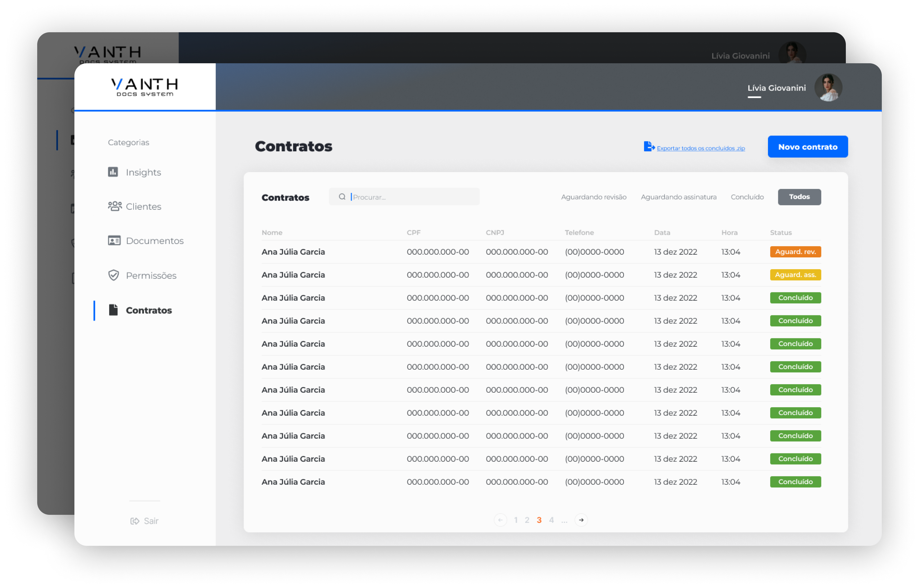Go to next page arrow

pyautogui.click(x=581, y=520)
